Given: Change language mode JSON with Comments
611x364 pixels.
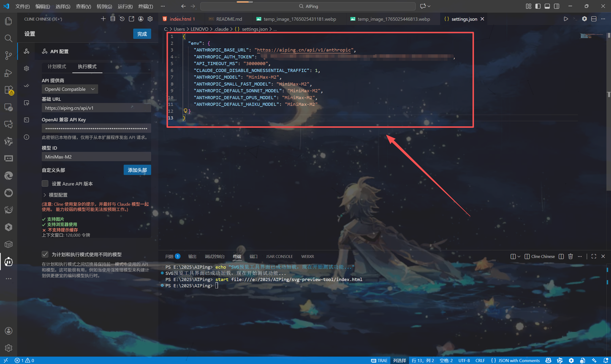Looking at the screenshot, I should pyautogui.click(x=516, y=361).
